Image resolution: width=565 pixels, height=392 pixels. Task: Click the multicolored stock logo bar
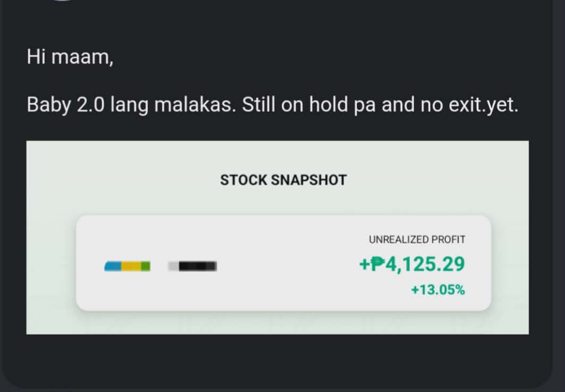[x=127, y=266]
